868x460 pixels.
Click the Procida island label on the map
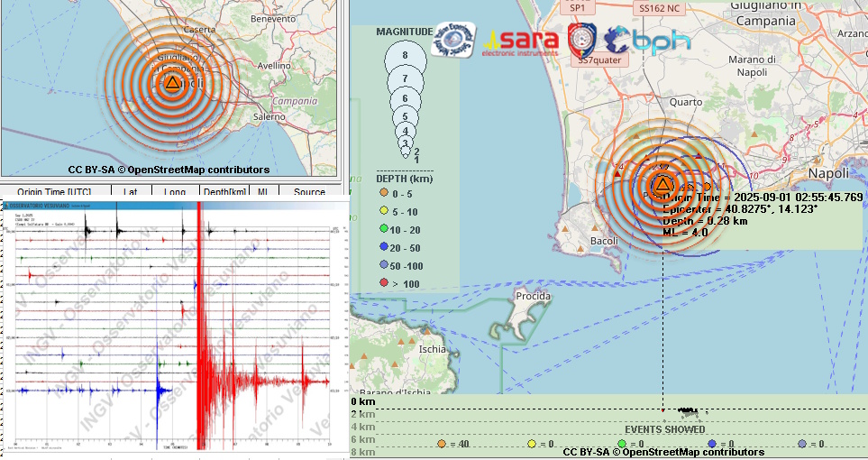[533, 296]
